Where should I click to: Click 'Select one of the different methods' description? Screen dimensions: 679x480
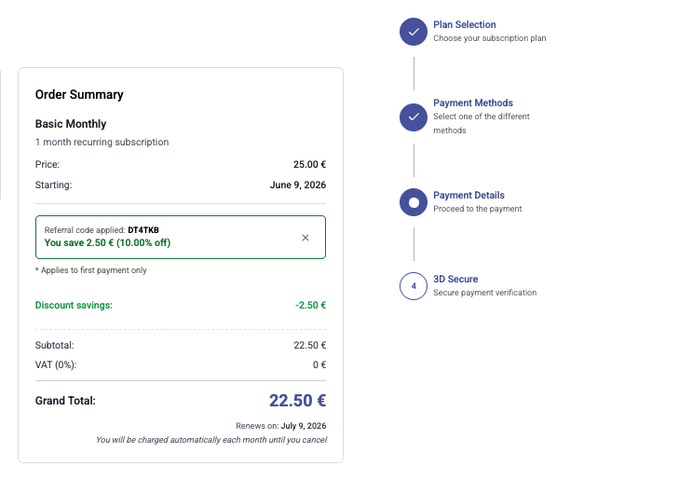pos(481,123)
